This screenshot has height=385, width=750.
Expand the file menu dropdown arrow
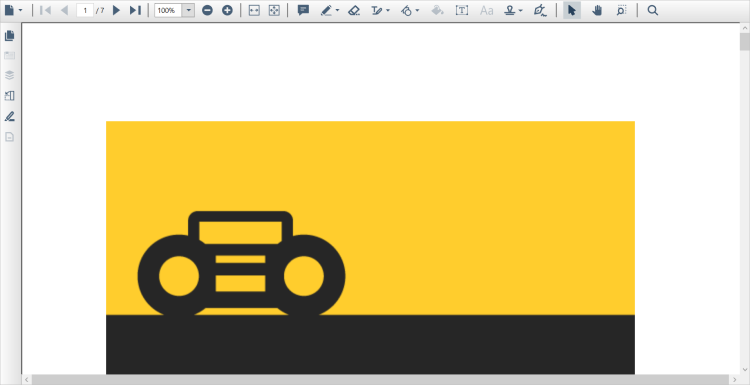21,11
